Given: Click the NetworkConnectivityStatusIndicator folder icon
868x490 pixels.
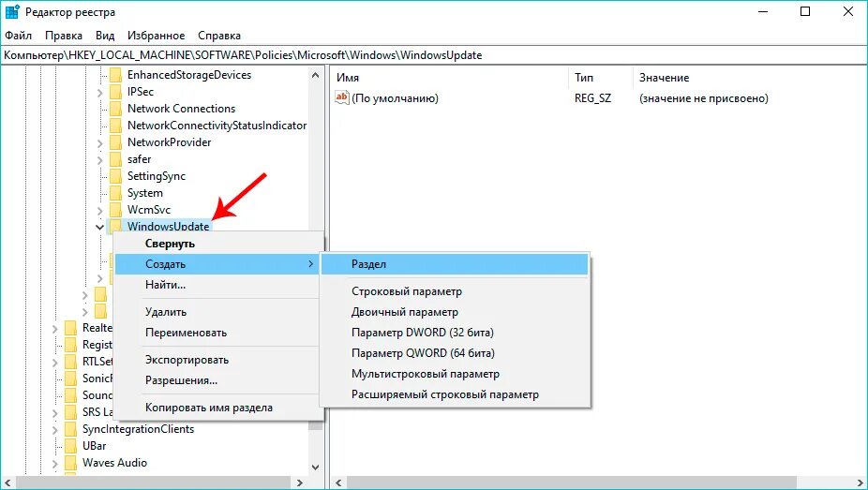Looking at the screenshot, I should (115, 126).
